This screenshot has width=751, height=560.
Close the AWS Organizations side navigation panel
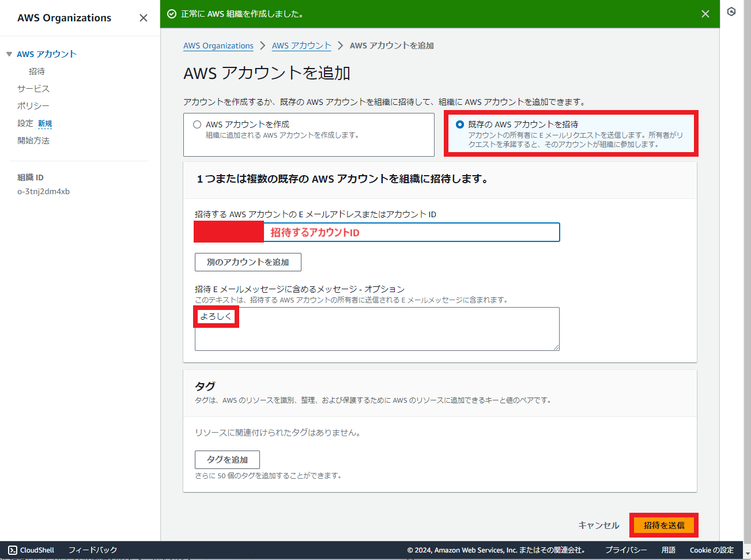[x=144, y=18]
